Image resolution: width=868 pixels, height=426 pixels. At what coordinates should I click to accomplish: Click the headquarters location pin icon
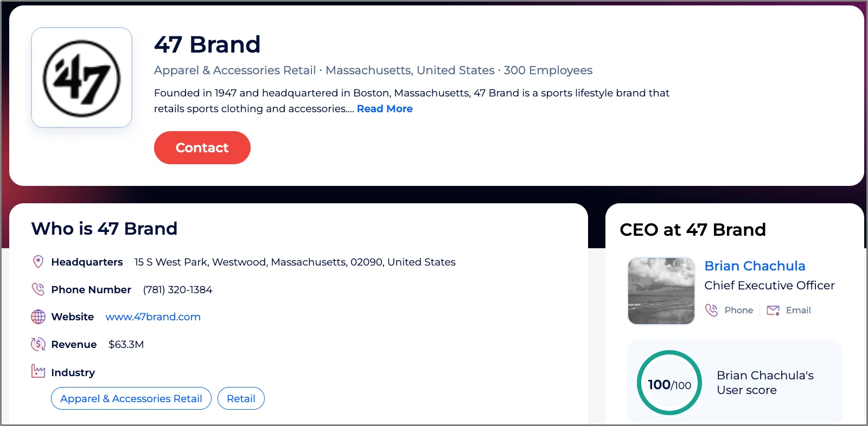coord(37,262)
